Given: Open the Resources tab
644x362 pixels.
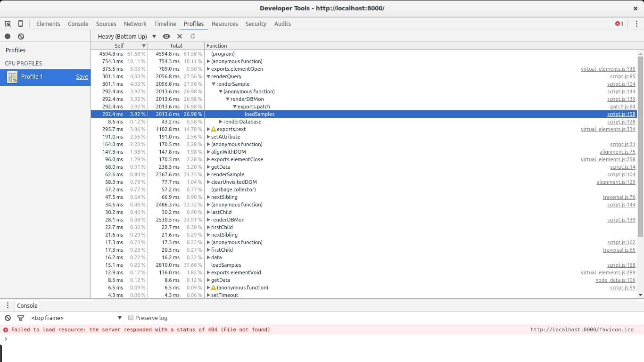Looking at the screenshot, I should coord(225,24).
